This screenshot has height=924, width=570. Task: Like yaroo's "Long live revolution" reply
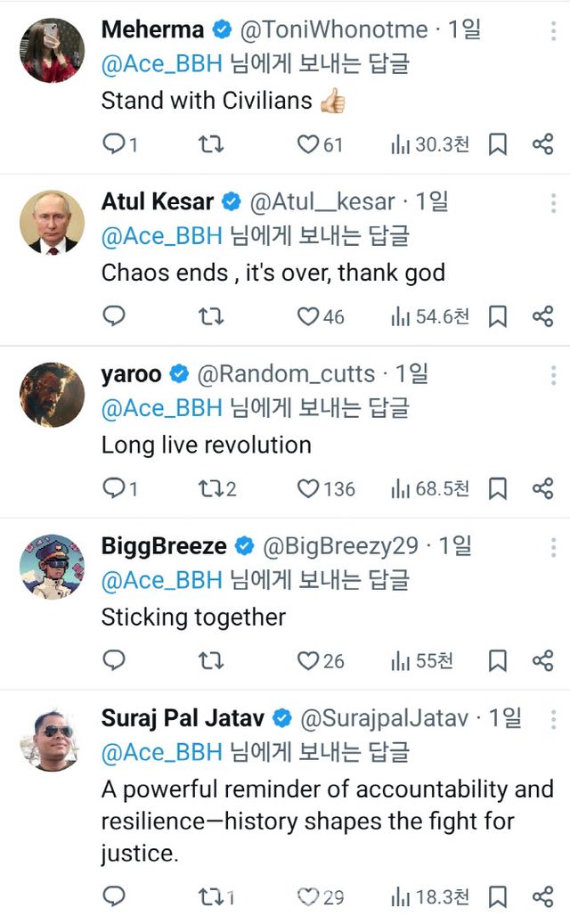(x=308, y=488)
